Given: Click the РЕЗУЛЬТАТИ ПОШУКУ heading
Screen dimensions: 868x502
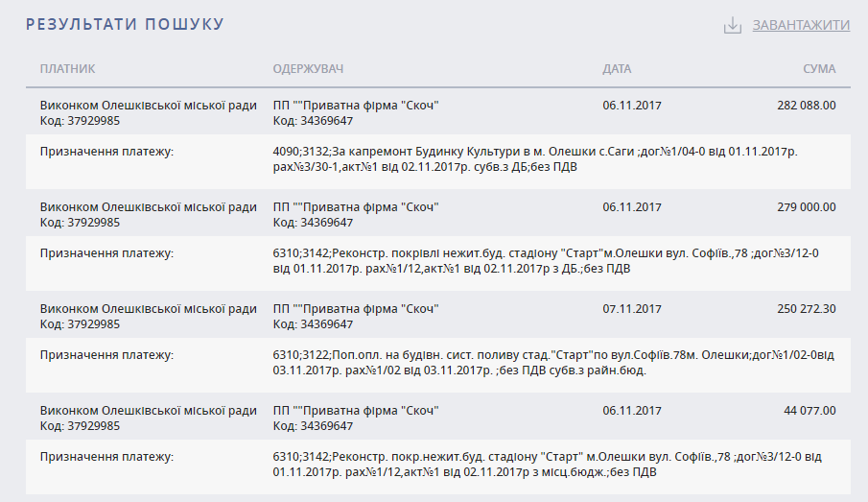Looking at the screenshot, I should point(125,24).
